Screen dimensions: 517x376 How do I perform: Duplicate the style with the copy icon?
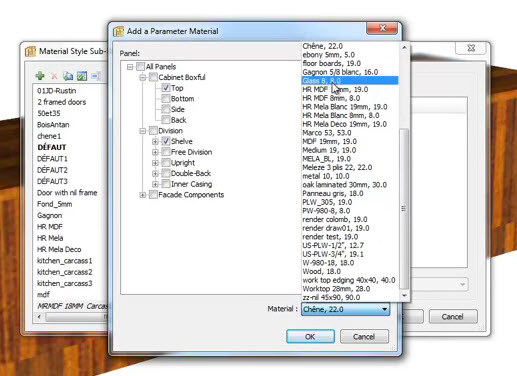(x=68, y=76)
